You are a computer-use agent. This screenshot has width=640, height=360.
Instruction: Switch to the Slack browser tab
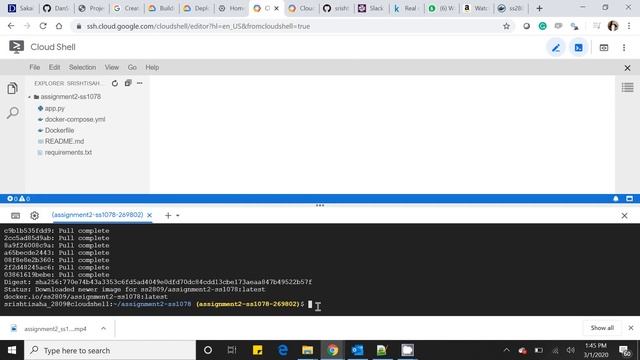pyautogui.click(x=371, y=8)
